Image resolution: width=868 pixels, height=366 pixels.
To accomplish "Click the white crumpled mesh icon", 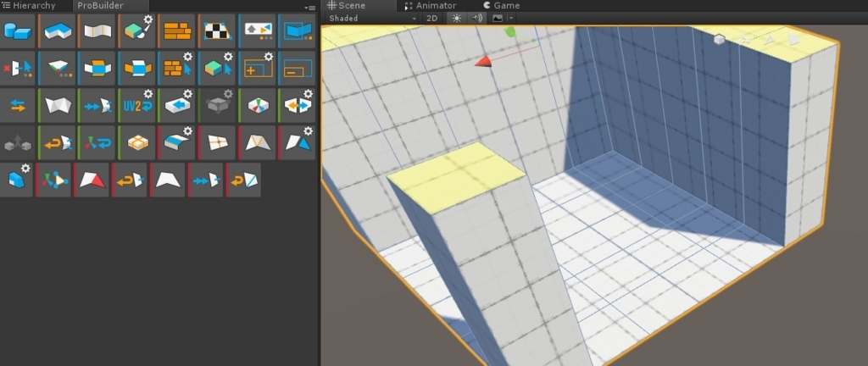I will (x=58, y=106).
